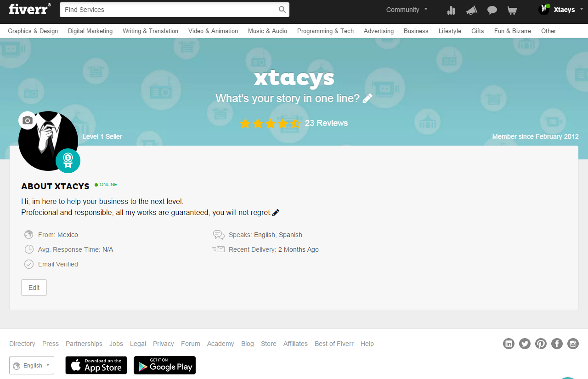Open 23 Reviews link

click(326, 123)
